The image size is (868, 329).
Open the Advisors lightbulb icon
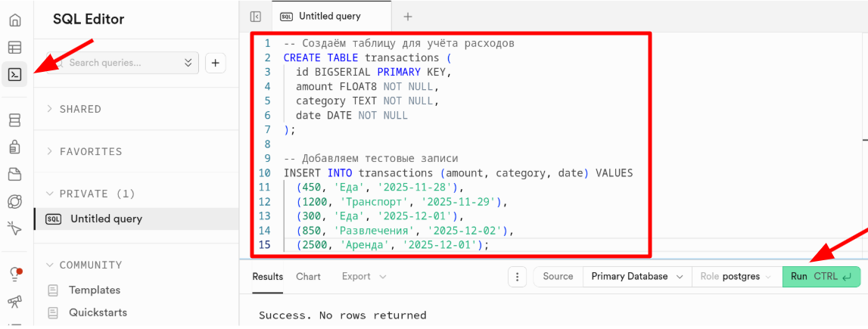coord(14,274)
